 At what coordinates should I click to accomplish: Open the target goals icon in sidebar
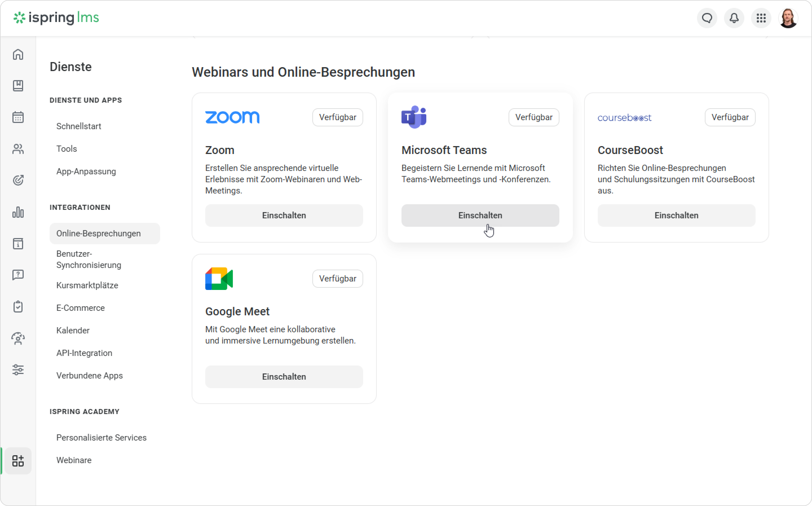point(18,181)
